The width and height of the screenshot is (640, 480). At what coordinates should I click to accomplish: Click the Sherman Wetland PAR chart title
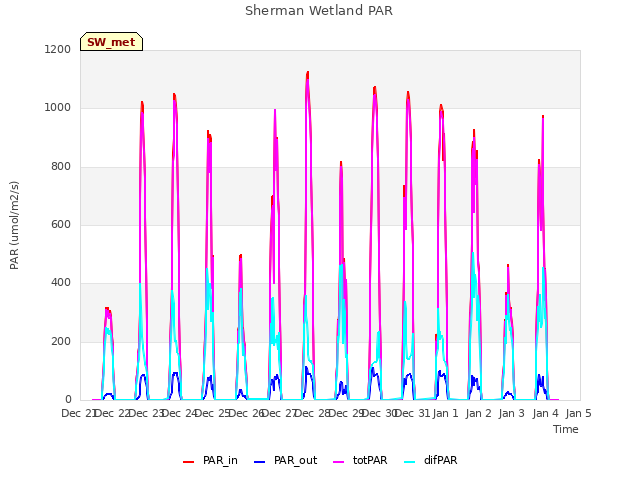[x=319, y=10]
